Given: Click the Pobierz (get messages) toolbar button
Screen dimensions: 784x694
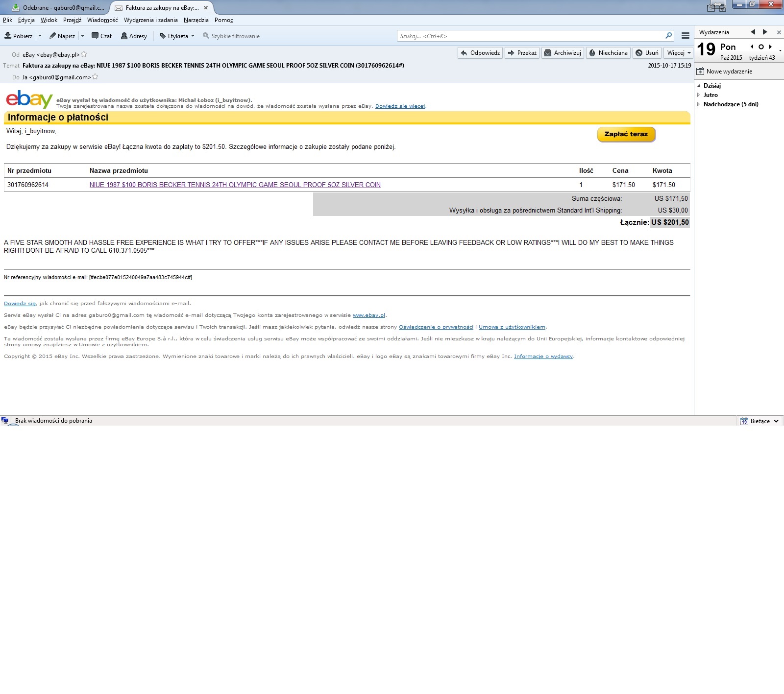Looking at the screenshot, I should [18, 36].
